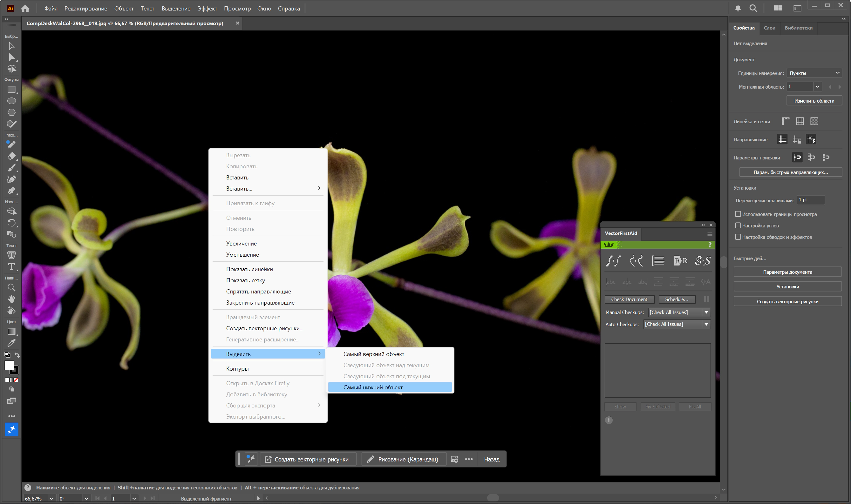Open zoom level dropdown in status bar
This screenshot has height=504, width=851.
pyautogui.click(x=51, y=499)
